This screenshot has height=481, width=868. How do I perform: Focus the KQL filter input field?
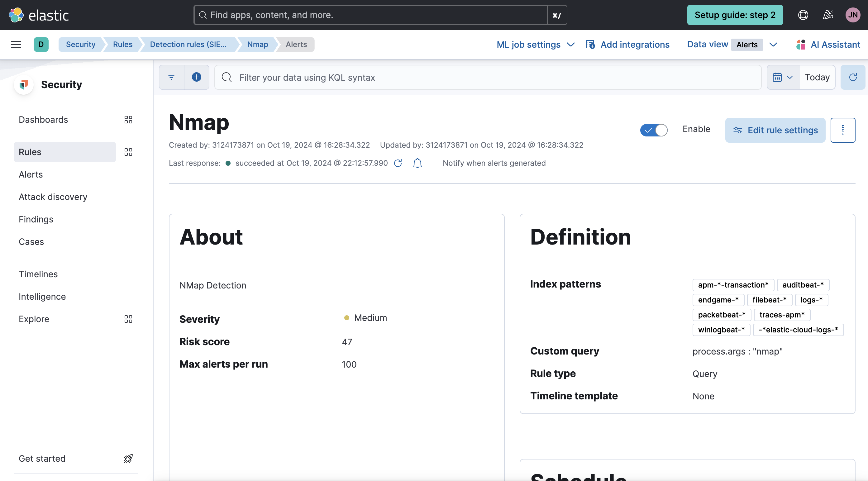click(488, 78)
